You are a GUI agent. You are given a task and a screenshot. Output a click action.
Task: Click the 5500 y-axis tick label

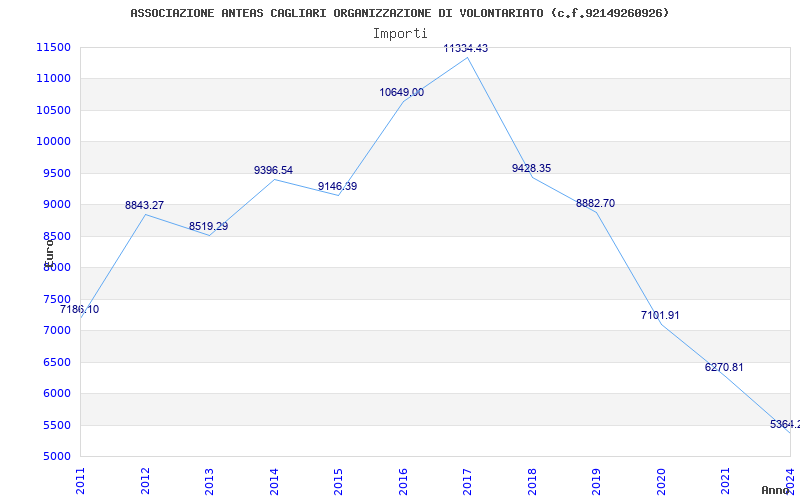[56, 425]
